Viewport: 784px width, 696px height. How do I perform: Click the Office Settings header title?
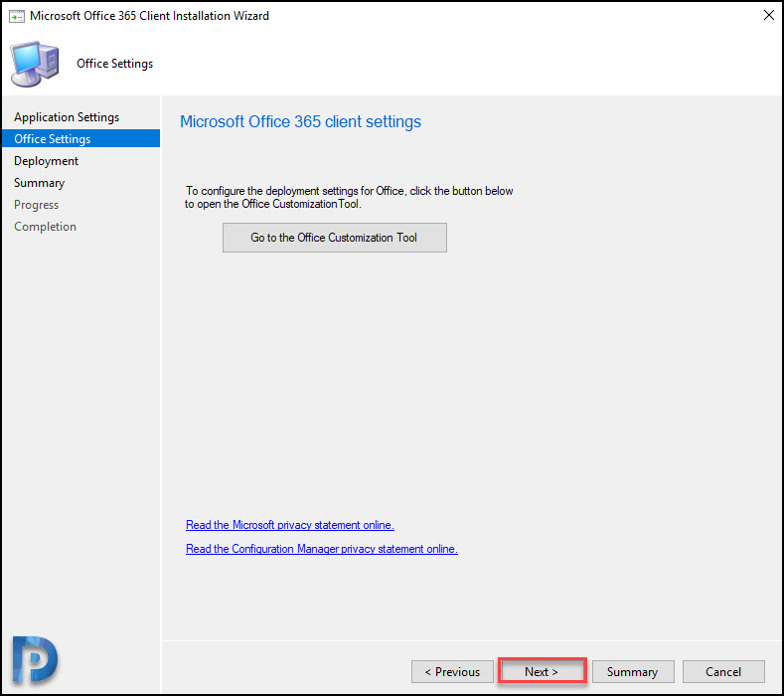[x=114, y=64]
